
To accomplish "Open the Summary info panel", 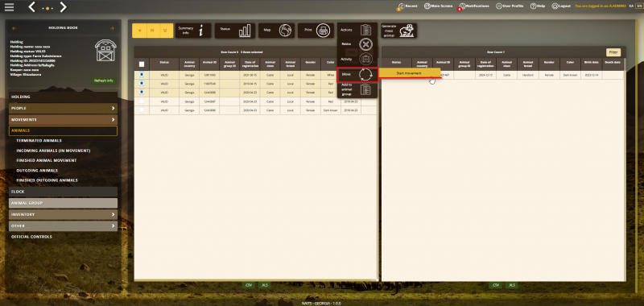I will point(193,31).
